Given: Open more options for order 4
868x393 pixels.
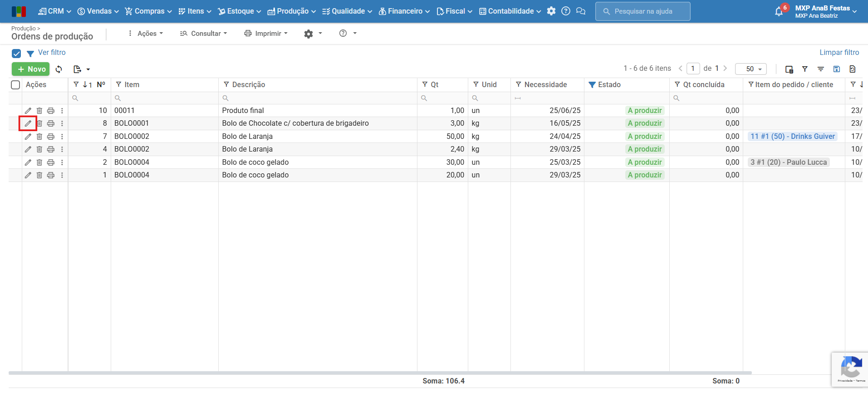Looking at the screenshot, I should coord(62,149).
